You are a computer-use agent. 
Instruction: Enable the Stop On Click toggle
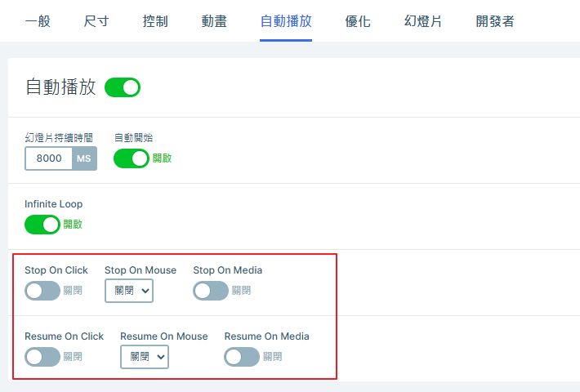(x=42, y=291)
